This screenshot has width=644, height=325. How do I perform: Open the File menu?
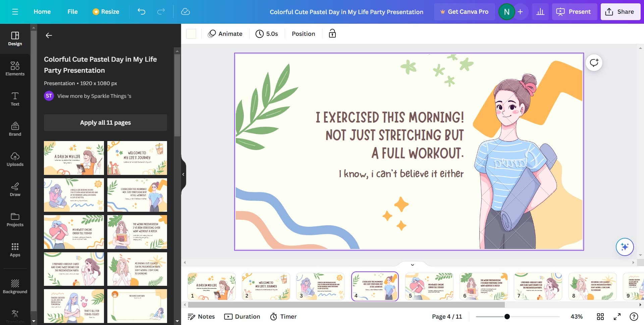(x=72, y=12)
